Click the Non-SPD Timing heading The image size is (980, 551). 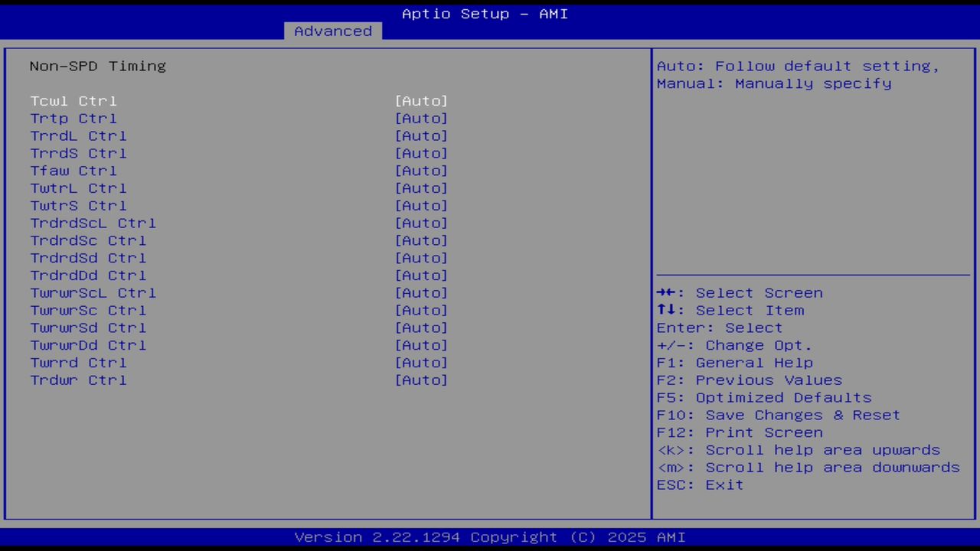pos(97,66)
